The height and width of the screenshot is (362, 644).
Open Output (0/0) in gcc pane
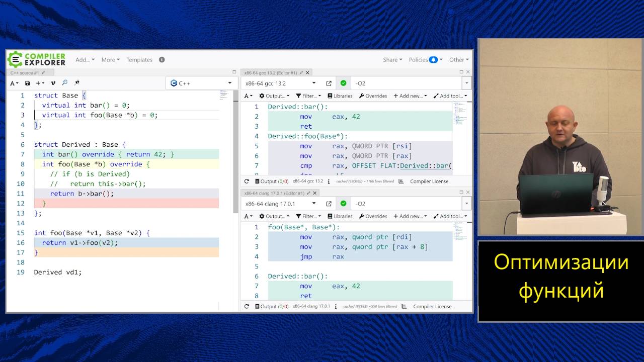[x=272, y=182]
